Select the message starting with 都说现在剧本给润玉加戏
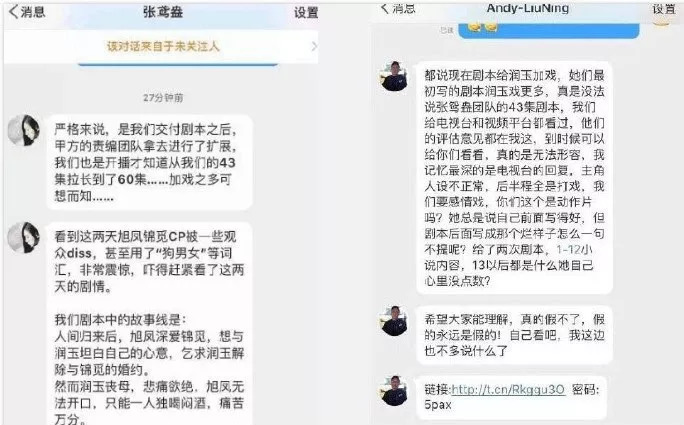684x425 pixels. click(514, 178)
